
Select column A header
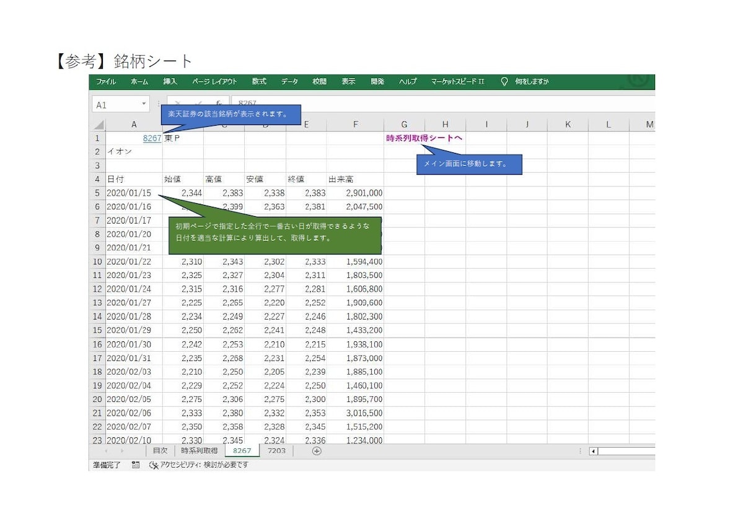coord(134,125)
